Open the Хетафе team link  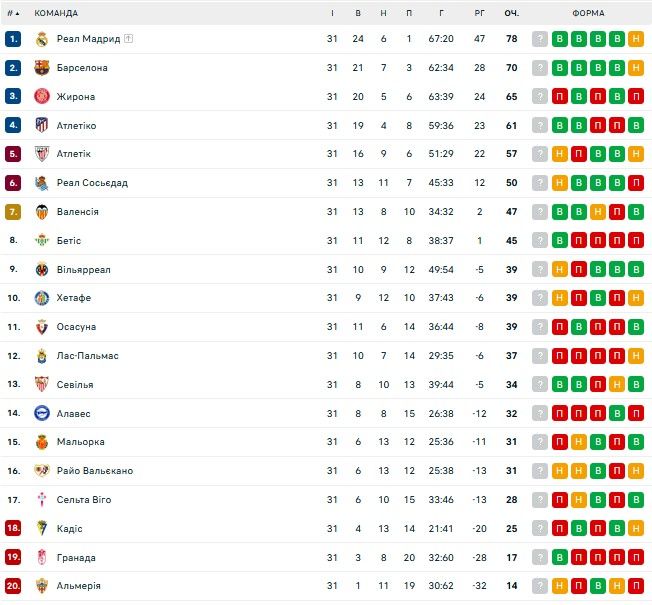(74, 298)
